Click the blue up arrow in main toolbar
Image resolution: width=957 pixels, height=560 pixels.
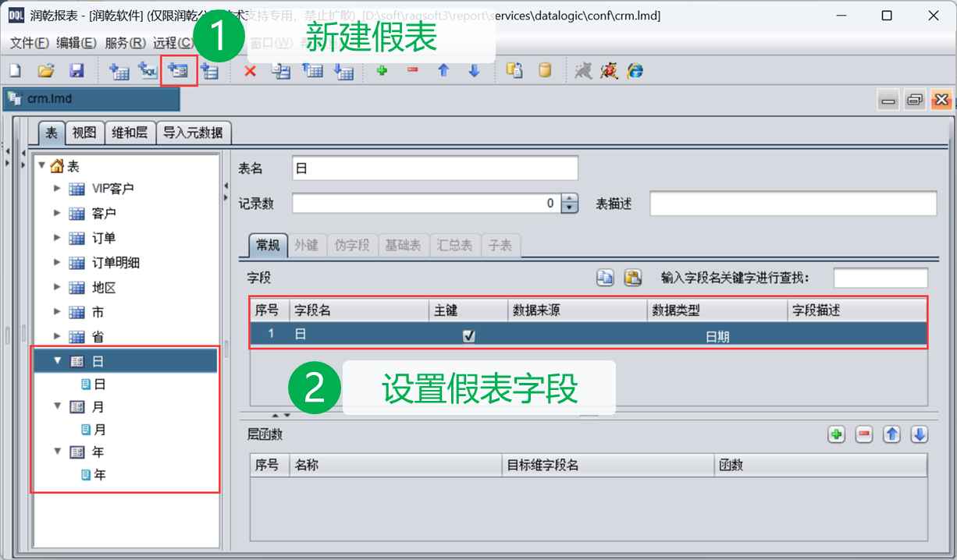443,70
